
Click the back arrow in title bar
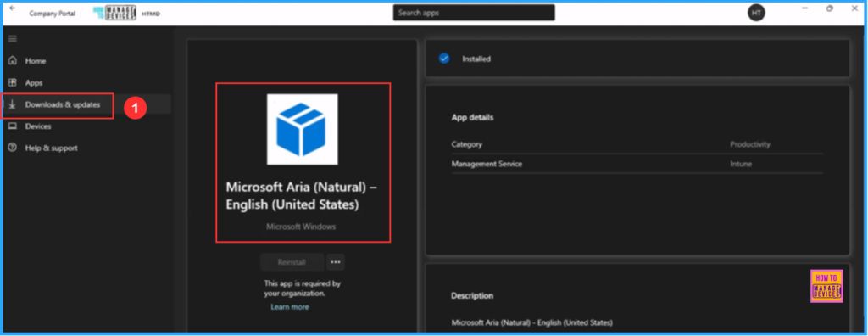(x=12, y=8)
